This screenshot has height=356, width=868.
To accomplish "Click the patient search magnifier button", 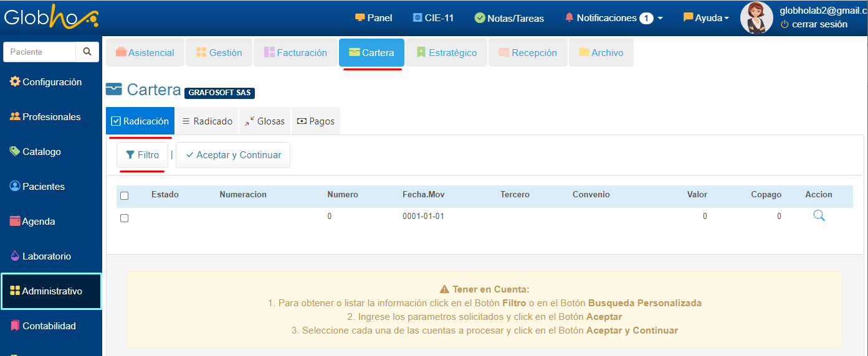I will click(x=87, y=52).
